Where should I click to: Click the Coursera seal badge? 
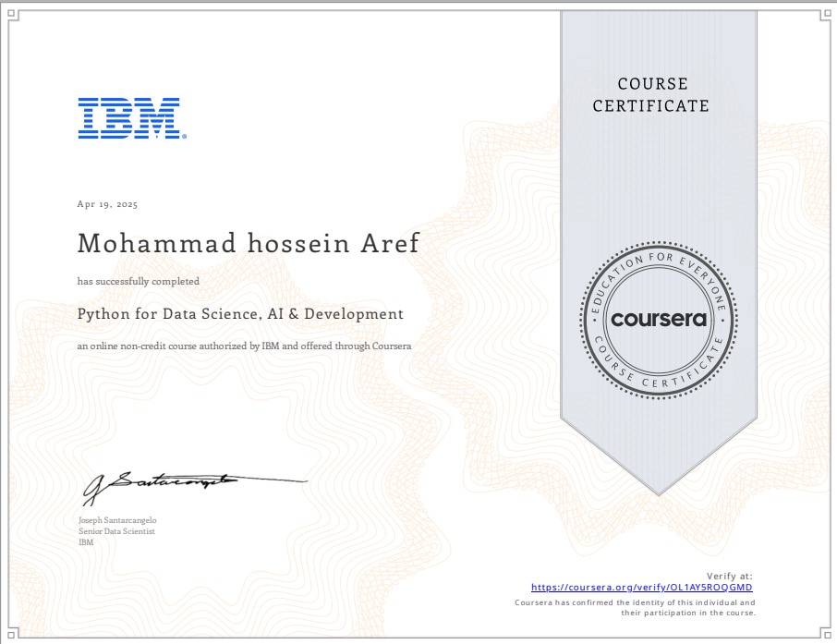click(x=659, y=320)
